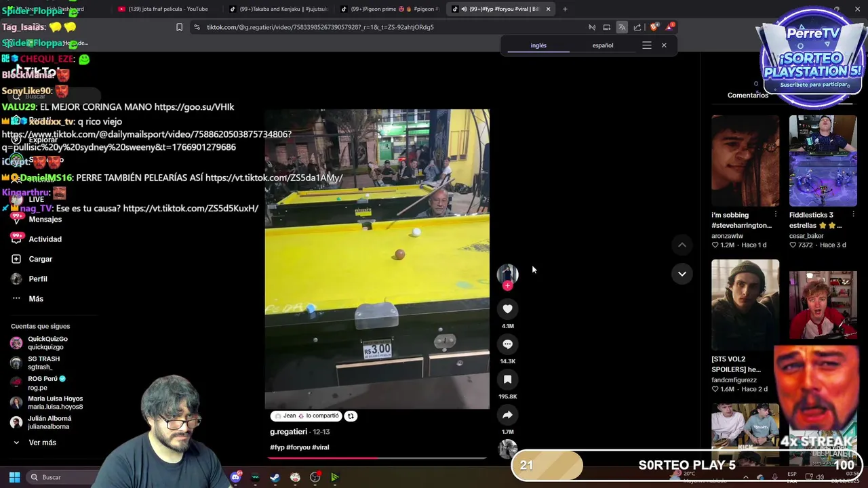Click fandcmfigurezz author name
The width and height of the screenshot is (868, 488).
(x=734, y=380)
